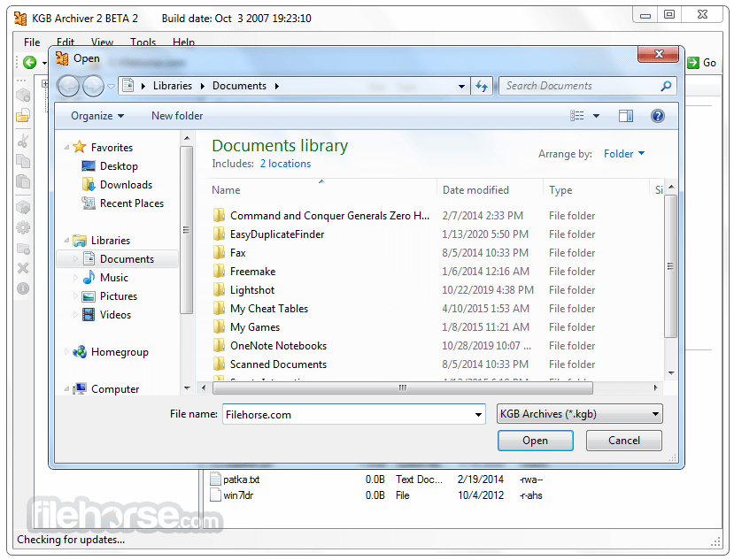This screenshot has width=734, height=560.
Task: Open the Arrange by Folder dropdown
Action: 624,153
